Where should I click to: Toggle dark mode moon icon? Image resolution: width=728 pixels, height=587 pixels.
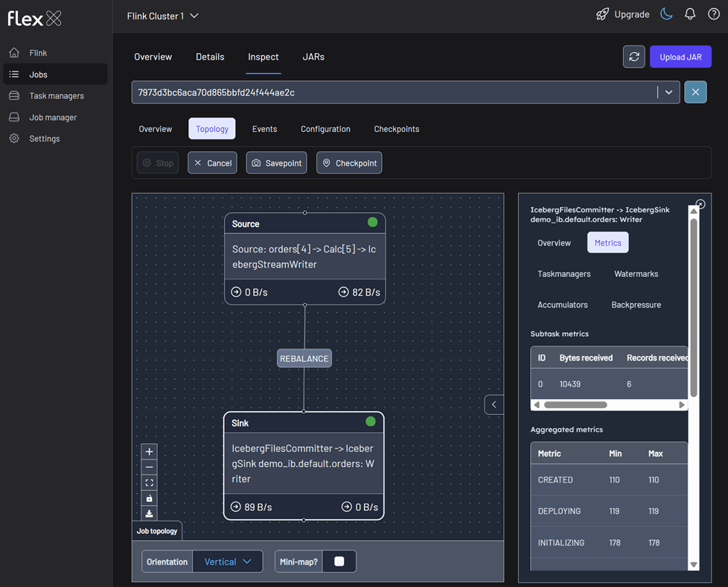(666, 14)
